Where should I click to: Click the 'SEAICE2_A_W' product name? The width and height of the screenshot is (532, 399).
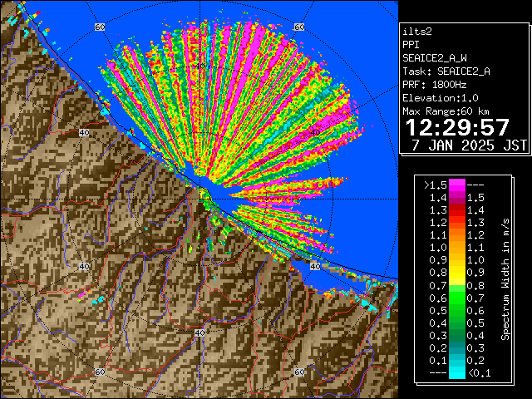[x=435, y=58]
